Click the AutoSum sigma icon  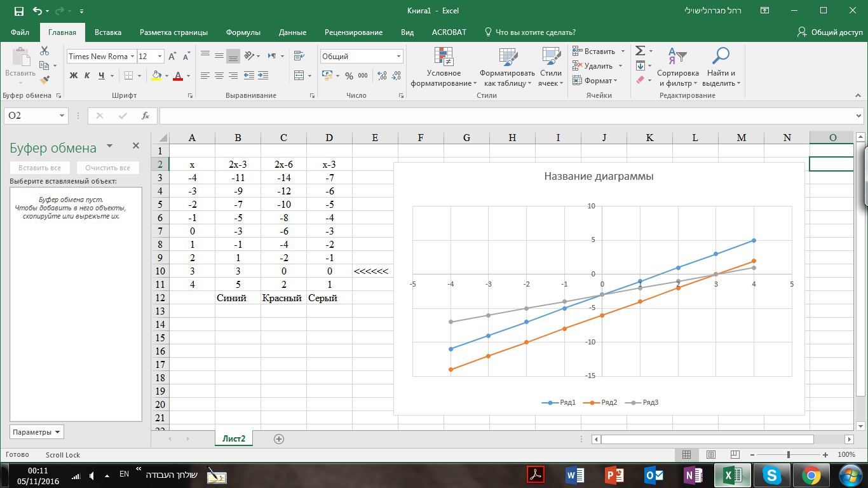(x=641, y=51)
